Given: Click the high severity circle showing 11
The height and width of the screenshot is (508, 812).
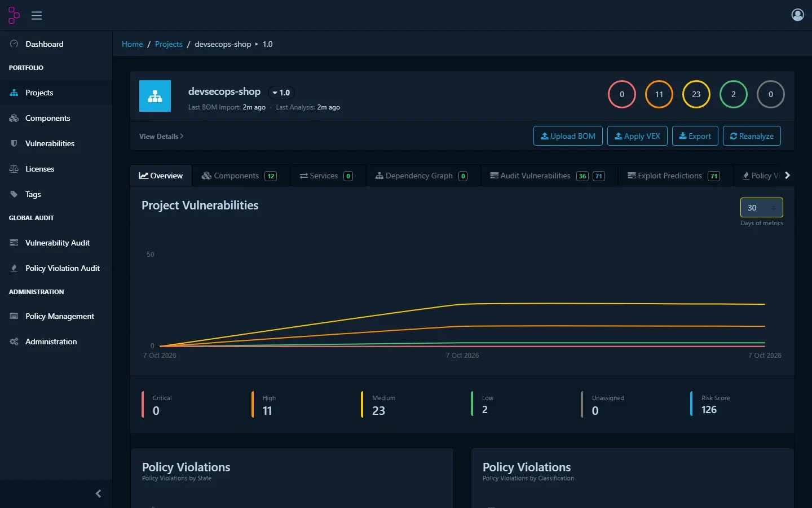Looking at the screenshot, I should (x=659, y=94).
